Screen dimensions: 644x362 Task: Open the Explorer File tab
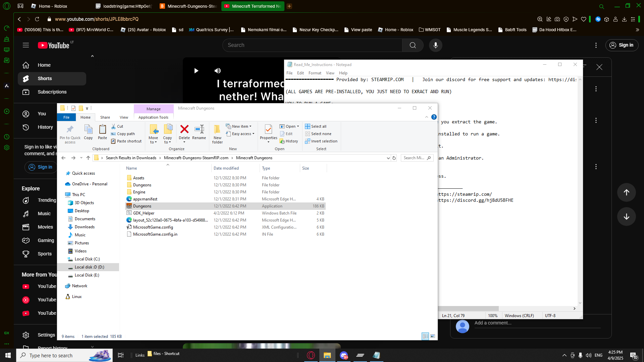[66, 117]
